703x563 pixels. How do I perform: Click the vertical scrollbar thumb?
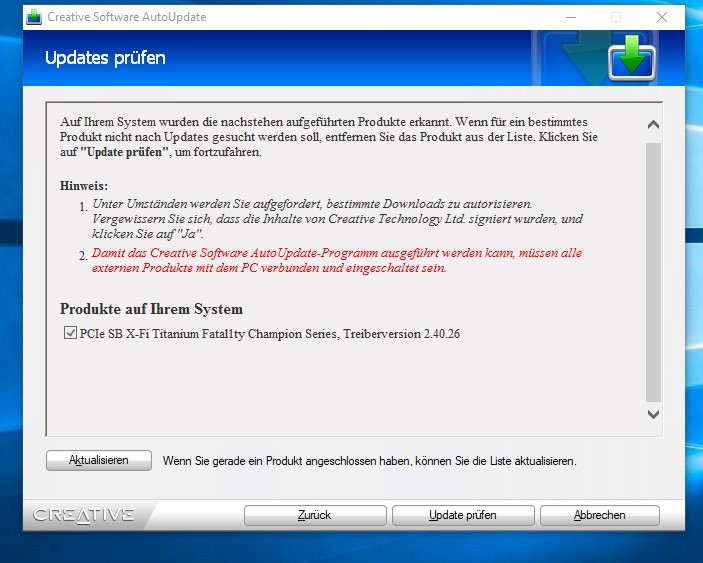coord(653,273)
